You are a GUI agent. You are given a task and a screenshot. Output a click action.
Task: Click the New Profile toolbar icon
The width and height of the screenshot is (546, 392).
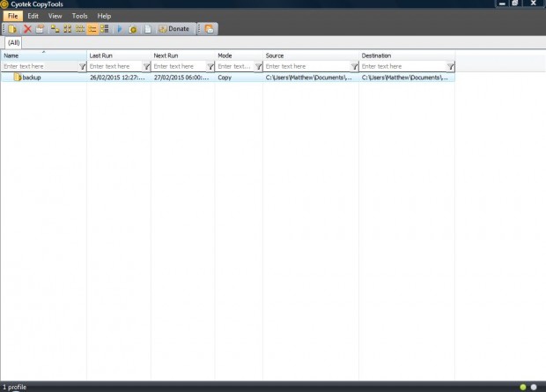[x=12, y=29]
